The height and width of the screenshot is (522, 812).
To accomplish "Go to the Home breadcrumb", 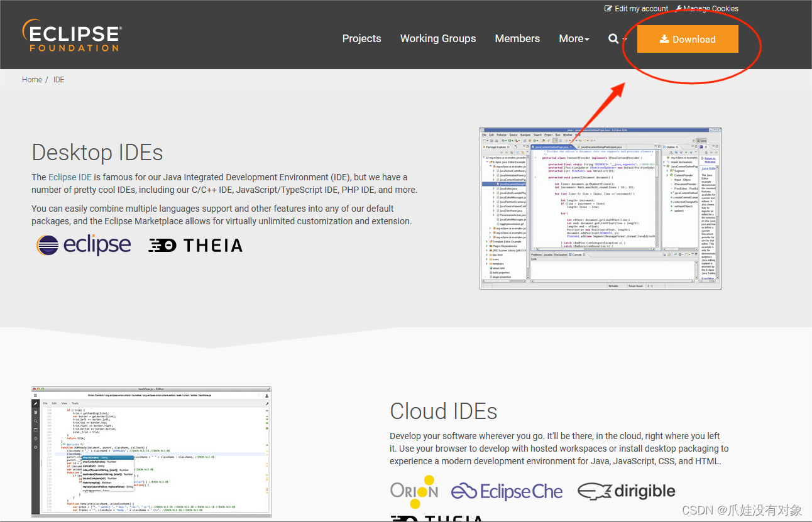I will pos(32,80).
